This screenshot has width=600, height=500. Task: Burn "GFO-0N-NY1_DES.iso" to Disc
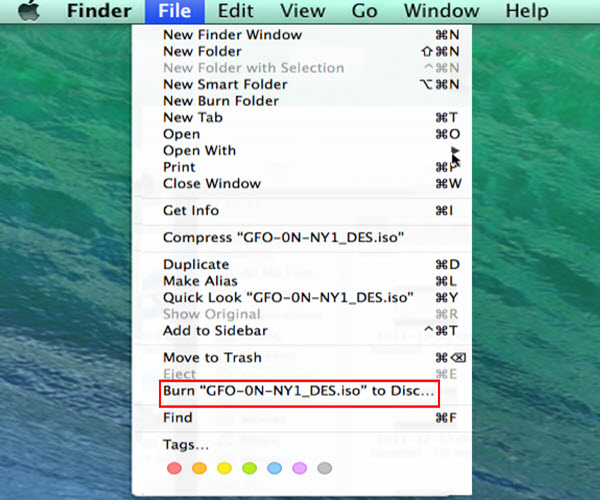(x=298, y=392)
